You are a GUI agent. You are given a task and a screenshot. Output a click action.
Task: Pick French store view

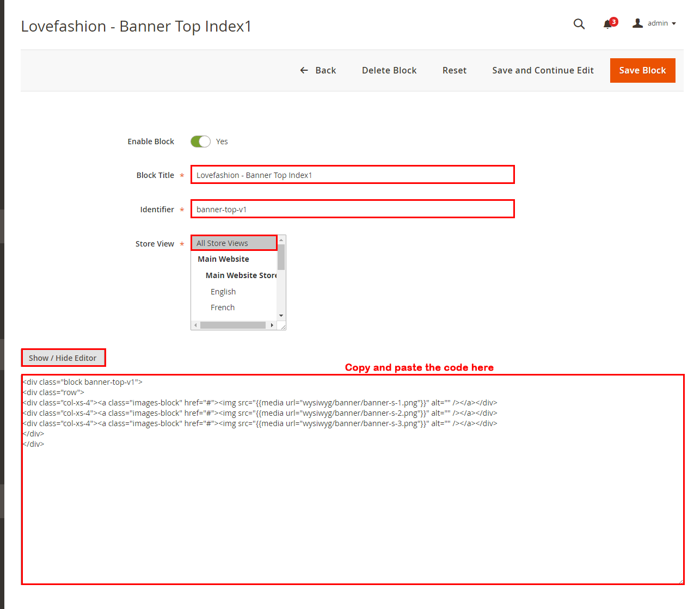click(x=223, y=307)
